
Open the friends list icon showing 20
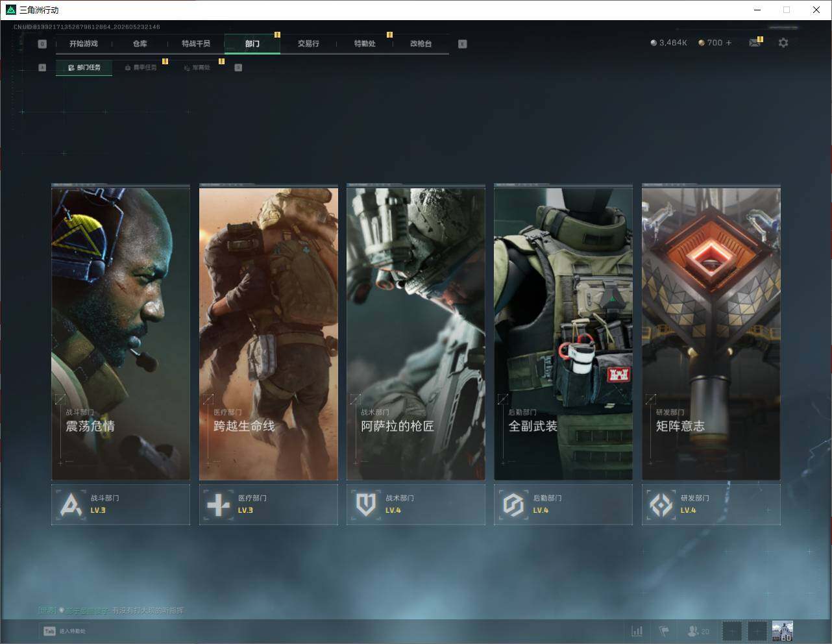pyautogui.click(x=698, y=631)
